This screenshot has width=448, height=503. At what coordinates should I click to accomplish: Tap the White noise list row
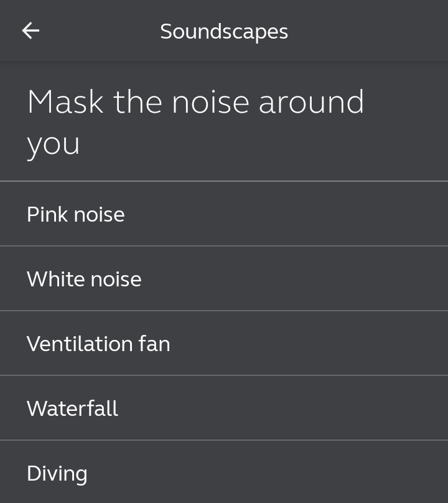[x=224, y=278]
